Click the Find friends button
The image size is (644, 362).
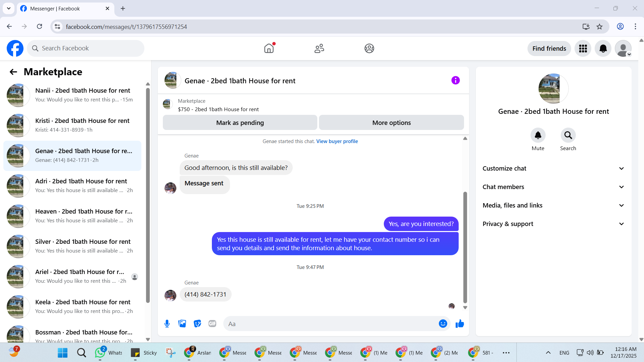point(549,48)
